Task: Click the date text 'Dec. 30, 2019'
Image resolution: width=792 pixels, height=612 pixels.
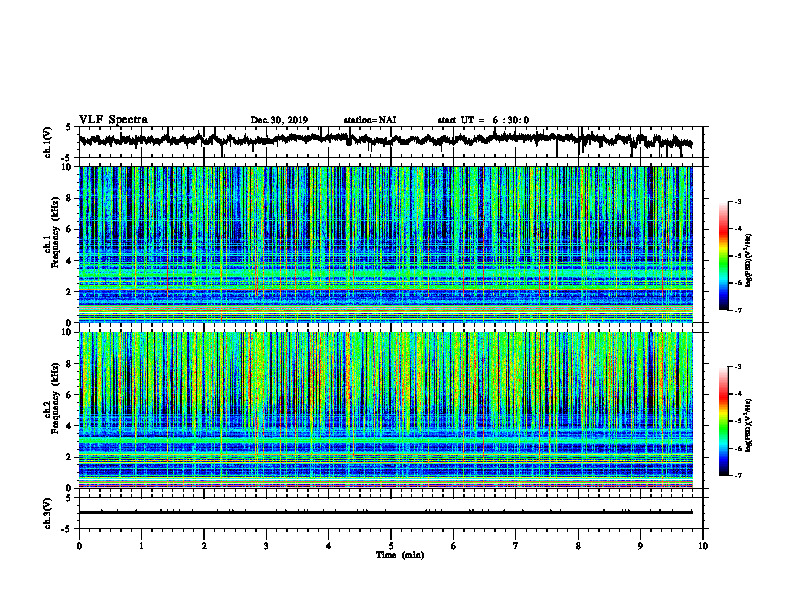Action: click(279, 120)
